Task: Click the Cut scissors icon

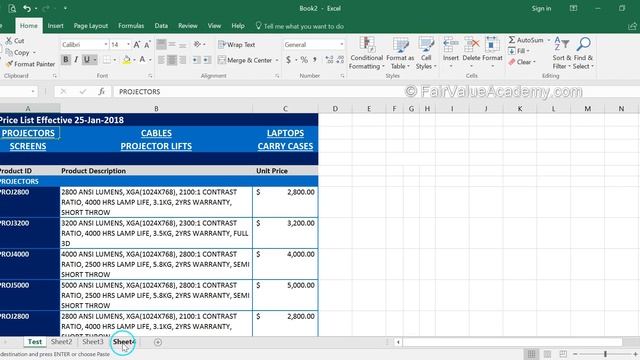Action: (x=9, y=41)
